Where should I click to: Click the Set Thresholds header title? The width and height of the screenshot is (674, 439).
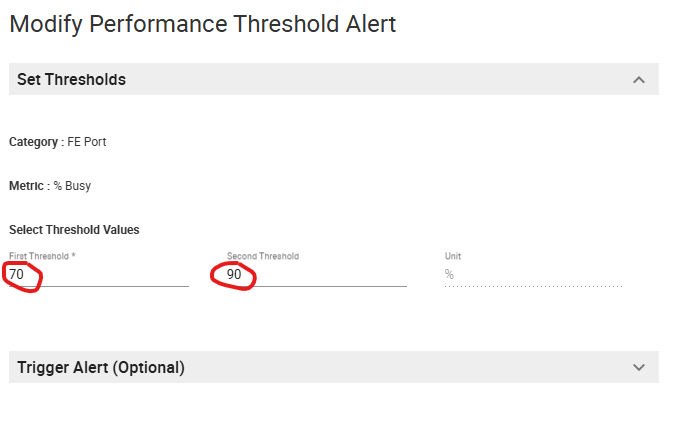pos(71,79)
